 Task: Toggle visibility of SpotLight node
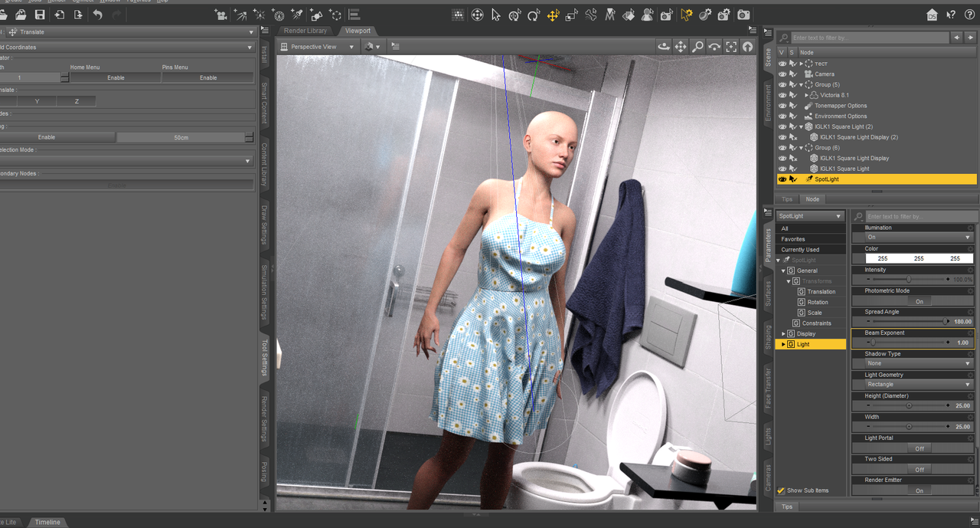click(x=782, y=179)
